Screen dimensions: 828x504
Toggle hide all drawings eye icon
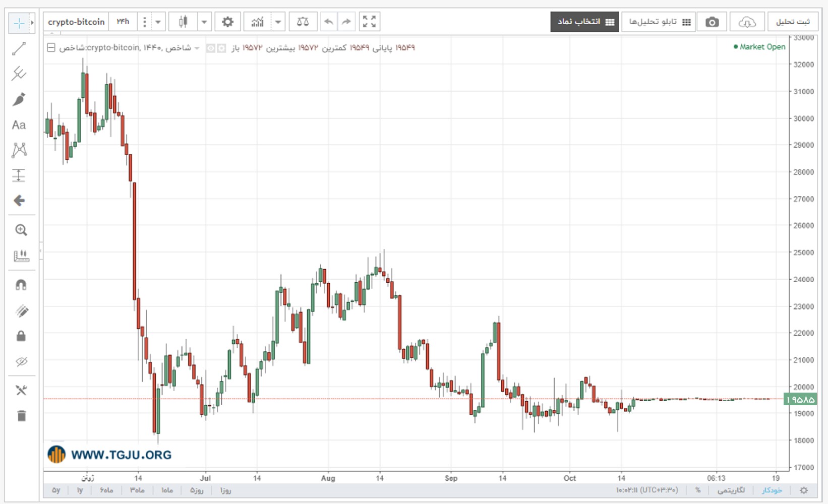point(21,361)
